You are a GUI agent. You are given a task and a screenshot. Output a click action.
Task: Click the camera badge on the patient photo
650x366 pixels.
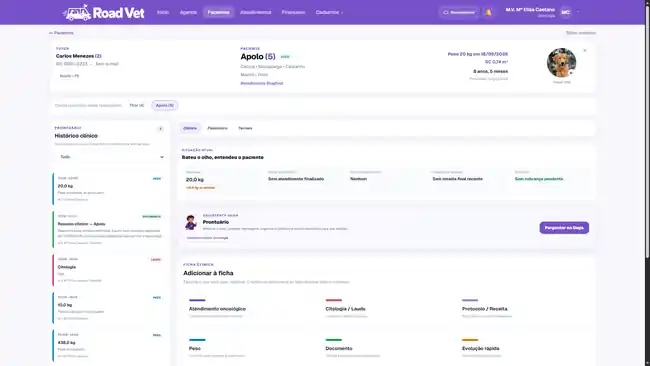571,73
